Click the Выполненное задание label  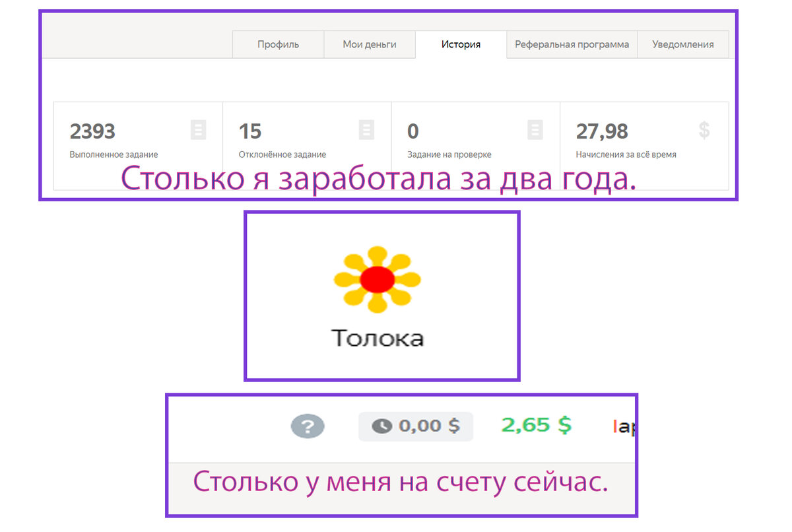pos(114,154)
